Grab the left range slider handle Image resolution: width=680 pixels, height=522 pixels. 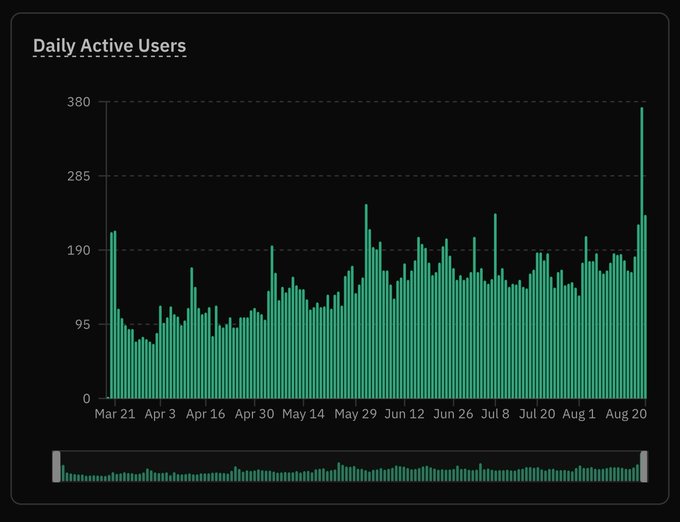pyautogui.click(x=56, y=467)
